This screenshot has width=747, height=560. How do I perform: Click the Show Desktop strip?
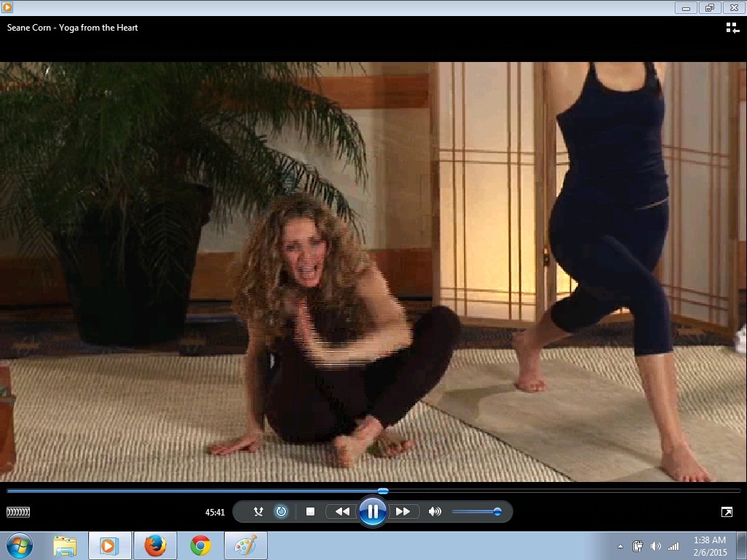(x=742, y=545)
